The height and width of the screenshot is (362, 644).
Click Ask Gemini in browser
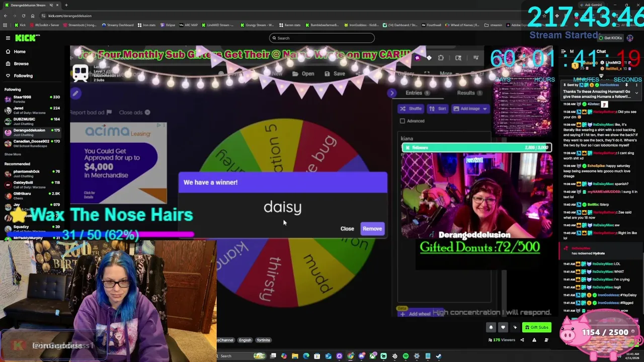590,5
